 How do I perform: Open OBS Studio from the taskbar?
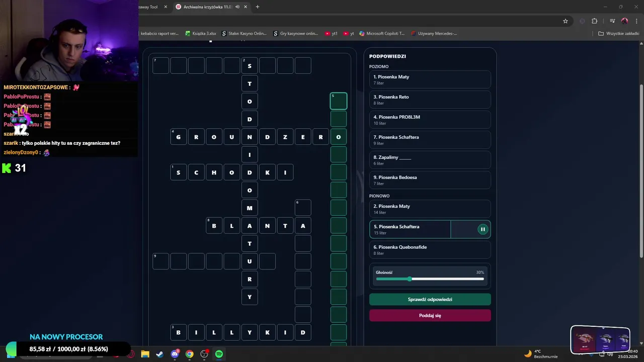[x=204, y=354]
